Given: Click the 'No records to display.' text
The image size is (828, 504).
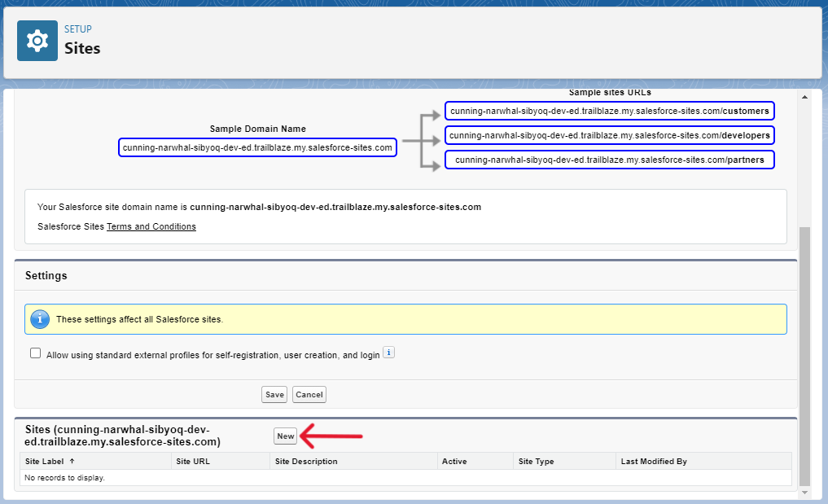Looking at the screenshot, I should click(64, 478).
